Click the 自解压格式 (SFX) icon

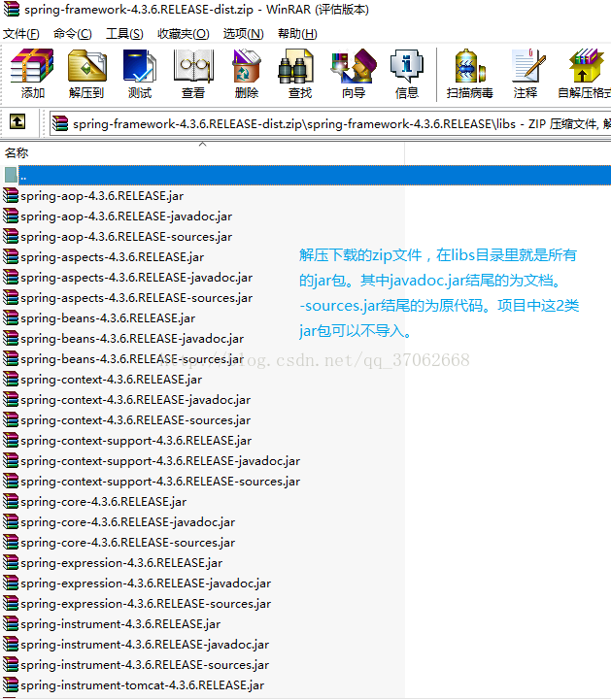coord(586,66)
